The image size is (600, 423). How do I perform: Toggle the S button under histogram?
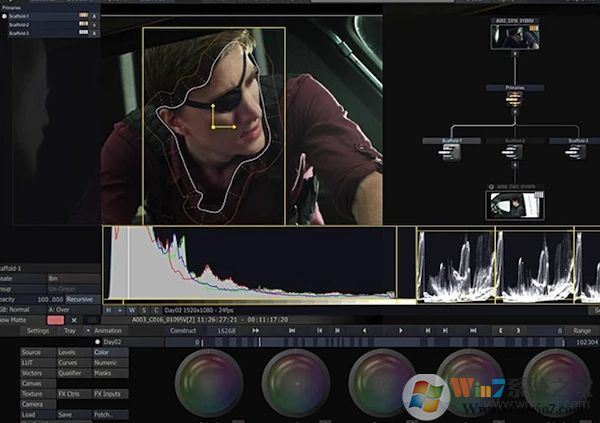(143, 310)
